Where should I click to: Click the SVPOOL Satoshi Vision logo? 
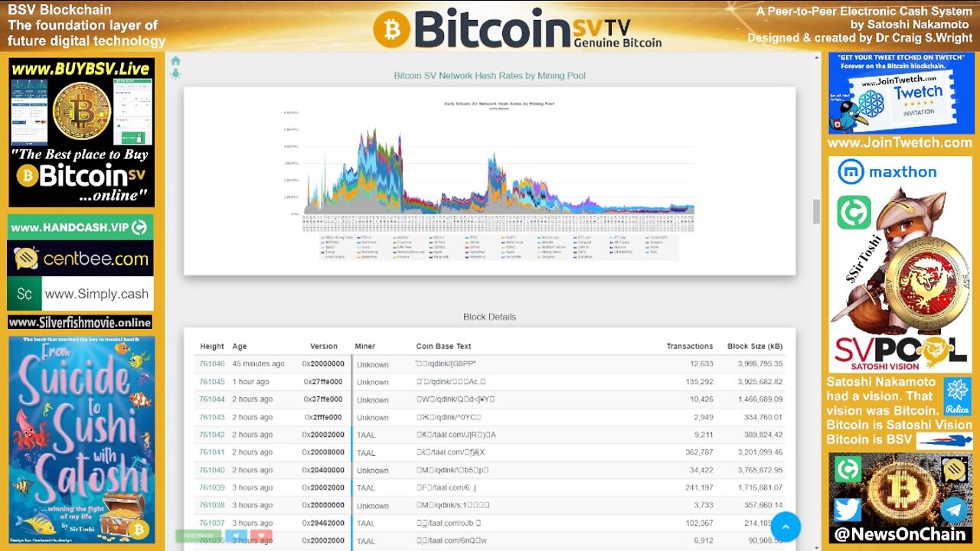[x=900, y=354]
